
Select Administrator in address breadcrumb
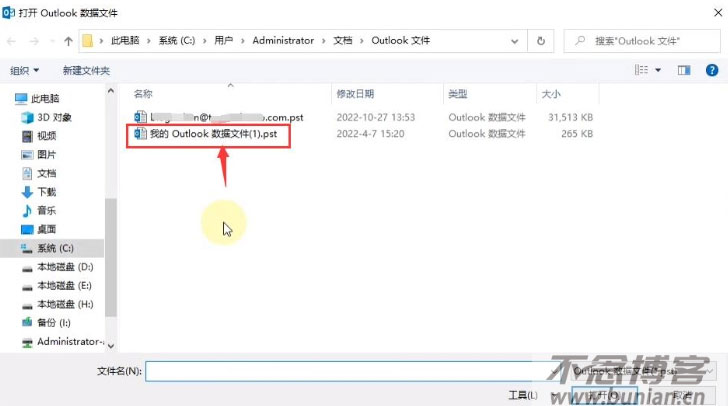[283, 41]
